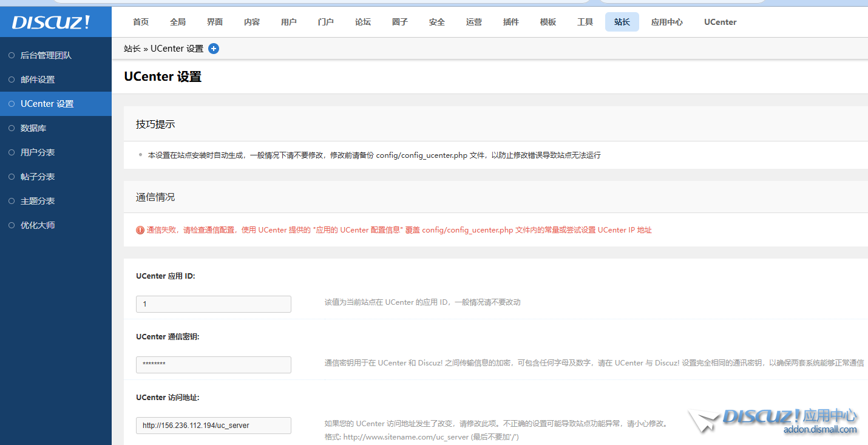The image size is (868, 445).
Task: Open the 工具 menu
Action: 585,22
